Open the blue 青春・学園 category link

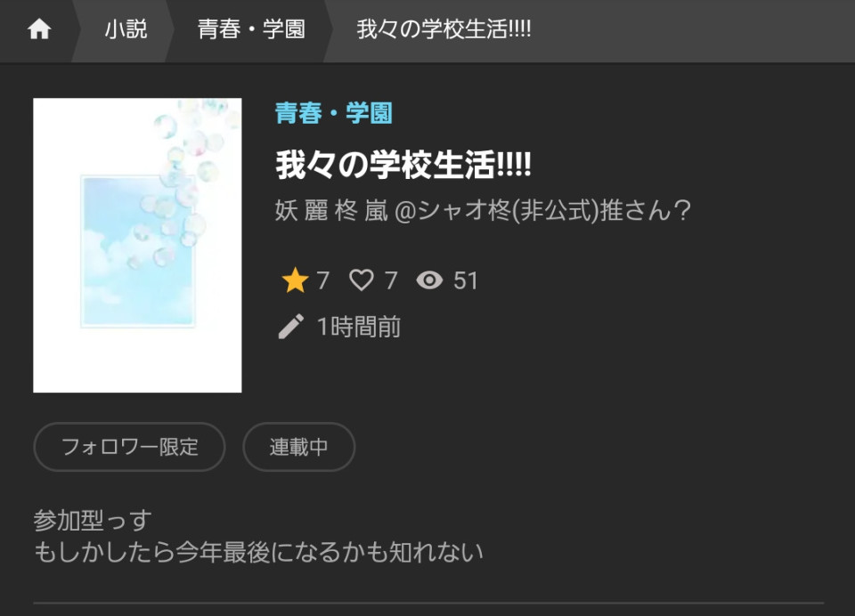[x=334, y=113]
